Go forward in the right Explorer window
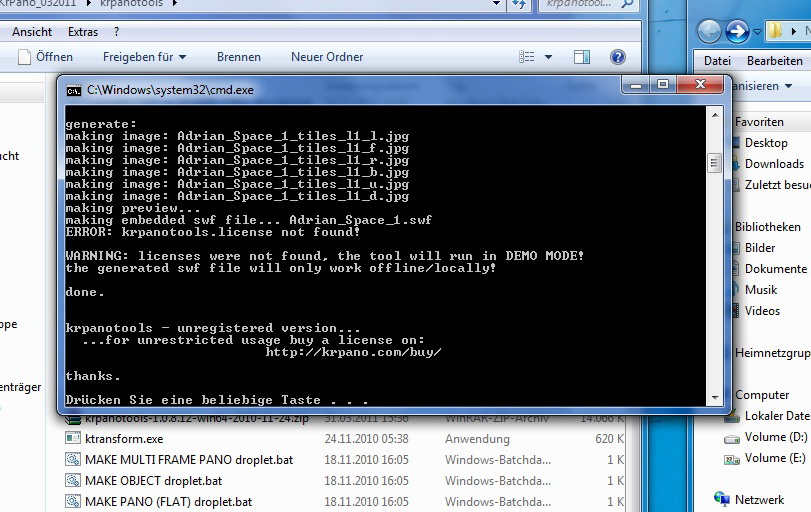Viewport: 811px width, 512px height. (738, 31)
